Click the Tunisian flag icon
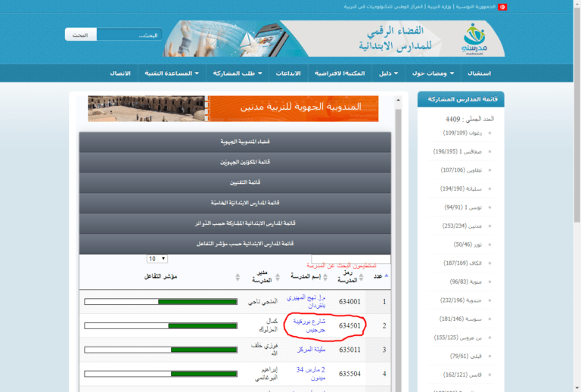 (x=502, y=7)
